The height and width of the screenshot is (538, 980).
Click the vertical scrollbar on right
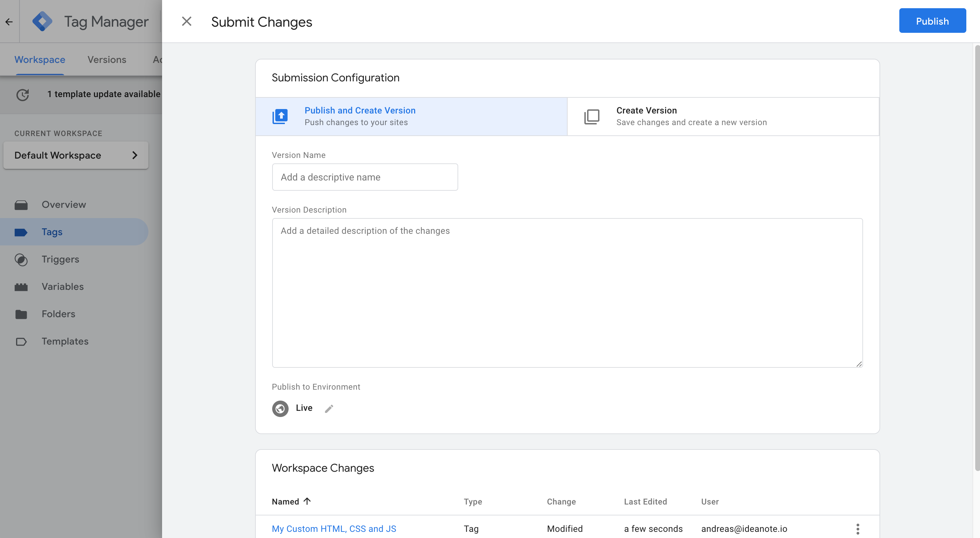(977, 258)
